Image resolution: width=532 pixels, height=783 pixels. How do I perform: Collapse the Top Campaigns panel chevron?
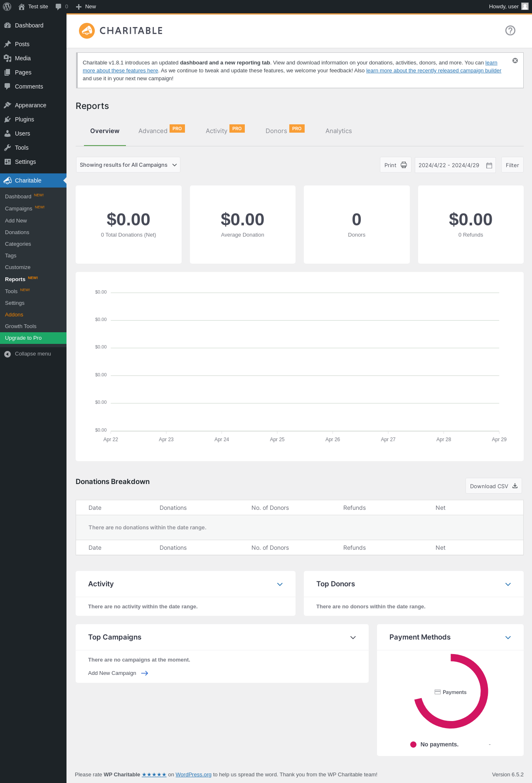tap(353, 637)
